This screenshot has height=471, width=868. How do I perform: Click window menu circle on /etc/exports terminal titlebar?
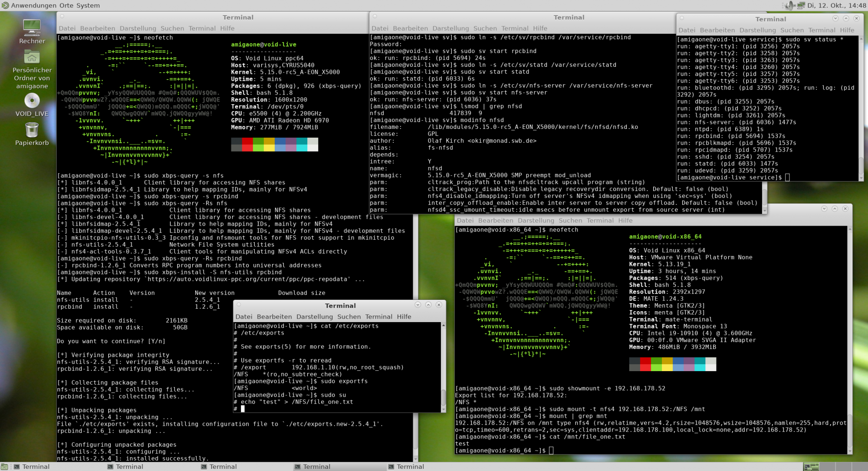click(x=239, y=305)
